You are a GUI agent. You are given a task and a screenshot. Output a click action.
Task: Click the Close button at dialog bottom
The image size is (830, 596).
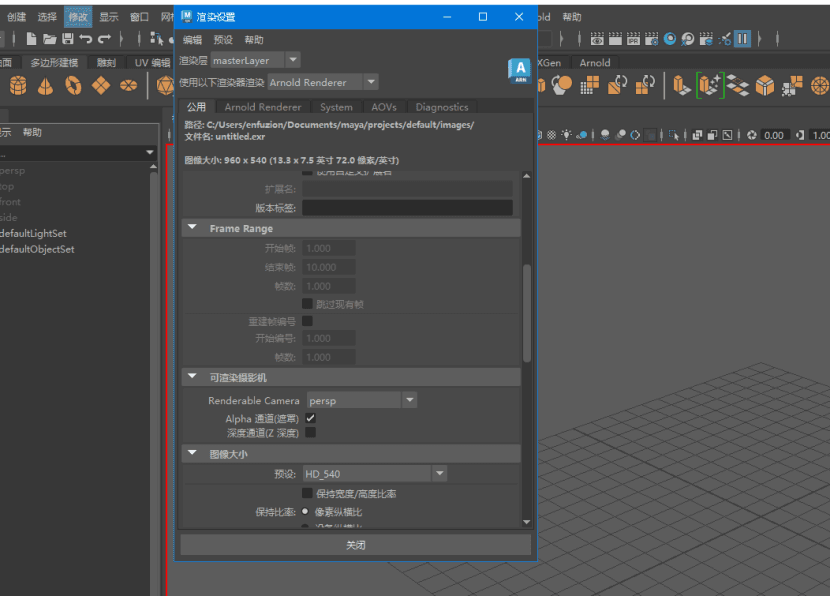click(x=356, y=545)
